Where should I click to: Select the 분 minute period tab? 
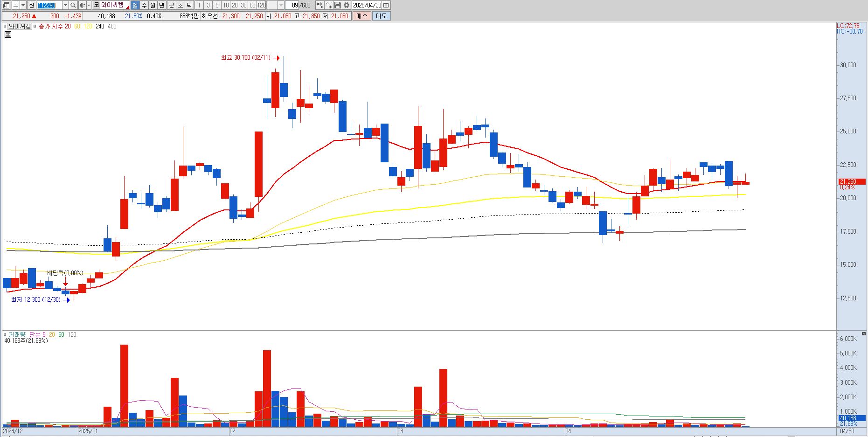tap(171, 5)
